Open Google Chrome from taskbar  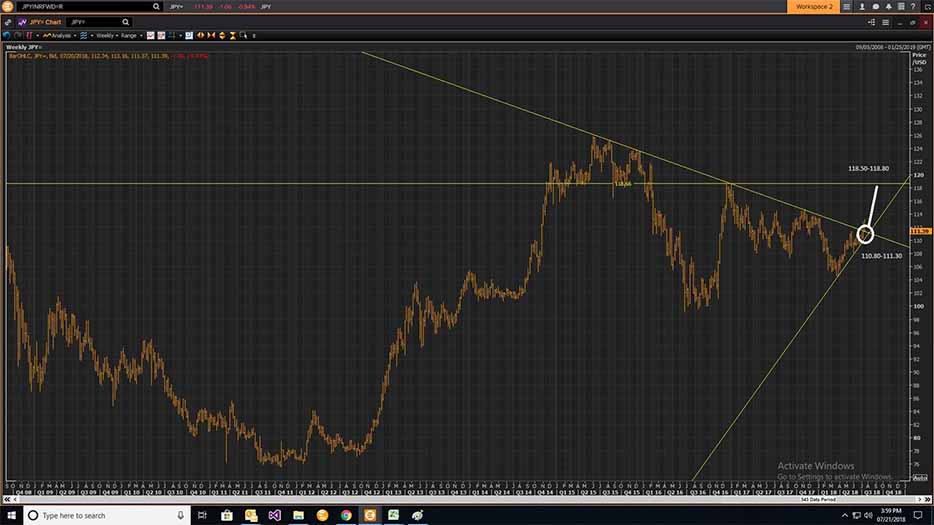coord(346,515)
